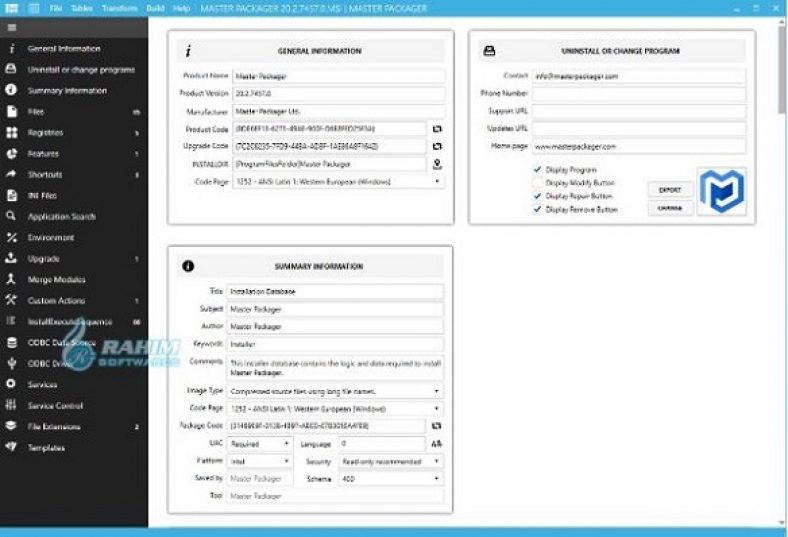788x537 pixels.
Task: Open the File menu
Action: coord(56,9)
